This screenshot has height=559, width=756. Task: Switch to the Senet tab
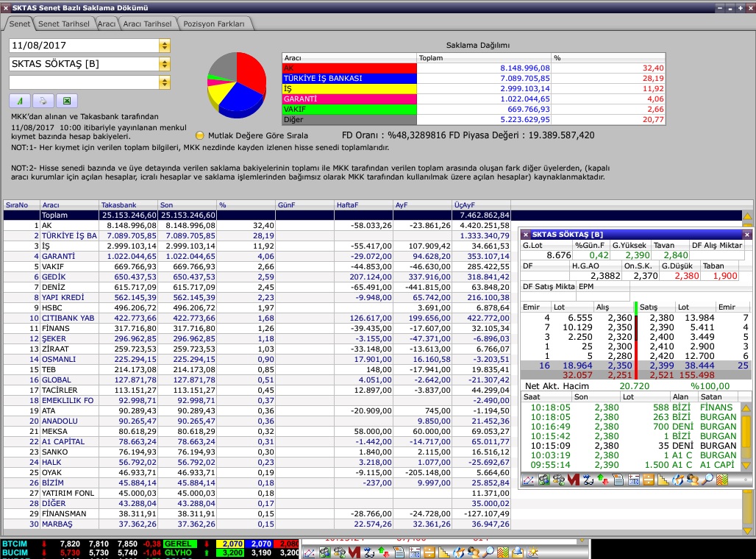[x=19, y=24]
